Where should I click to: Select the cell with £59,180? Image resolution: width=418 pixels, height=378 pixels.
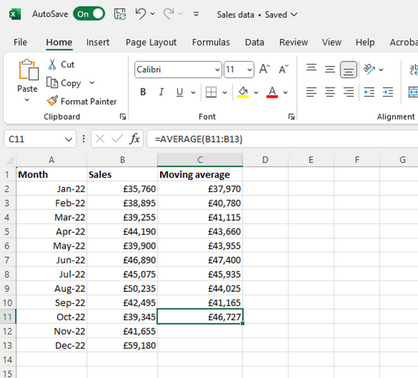click(x=122, y=345)
